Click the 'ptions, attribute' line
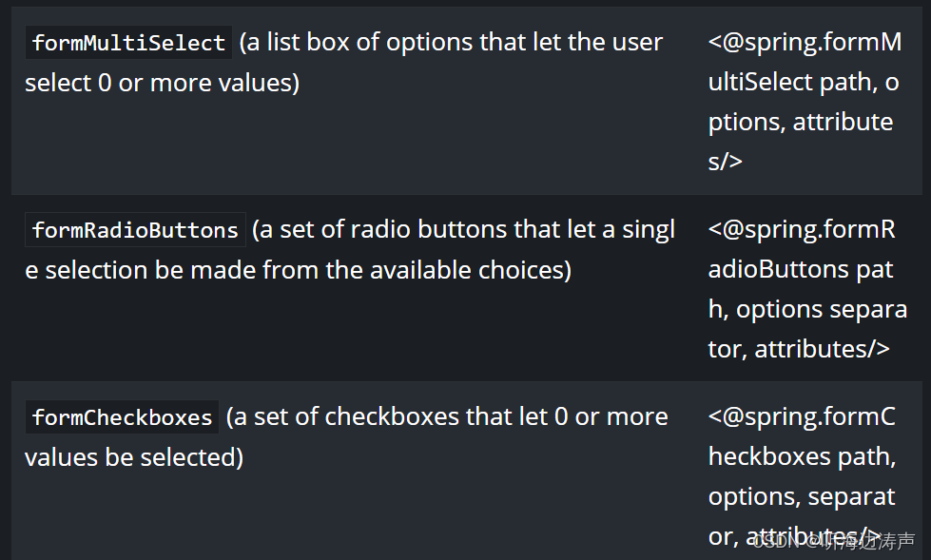Viewport: 931px width, 560px height. click(801, 122)
